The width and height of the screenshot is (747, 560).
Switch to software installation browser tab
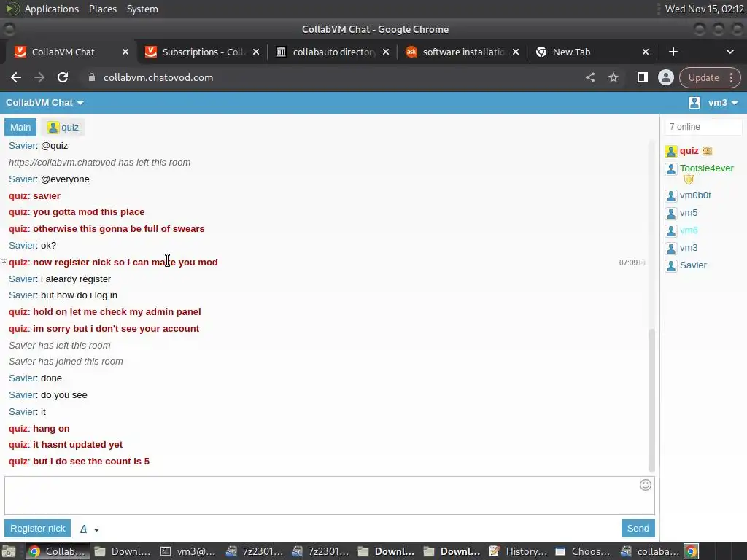[x=462, y=52]
